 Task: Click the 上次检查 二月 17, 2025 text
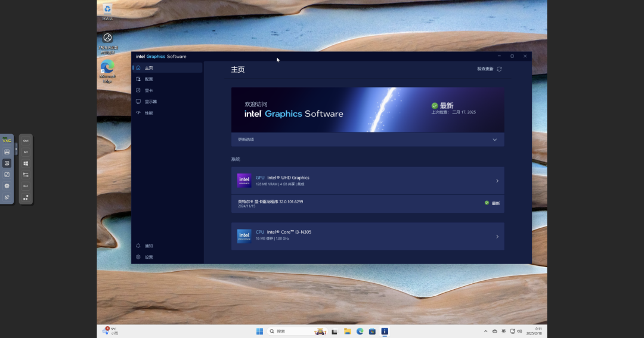(453, 112)
